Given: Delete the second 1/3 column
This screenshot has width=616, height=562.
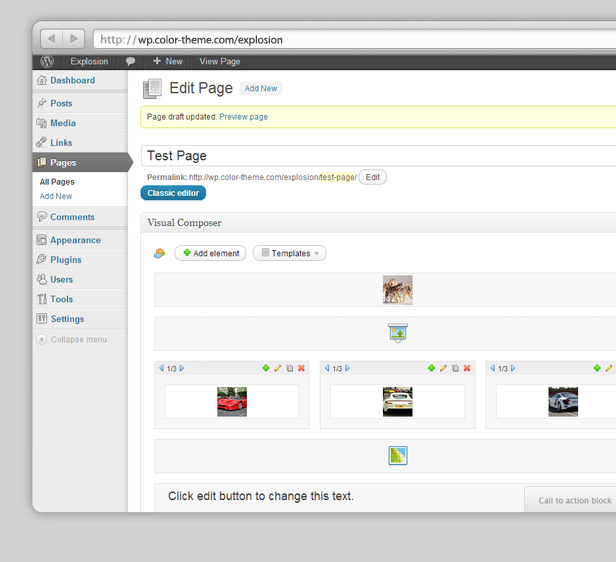Looking at the screenshot, I should pyautogui.click(x=467, y=368).
